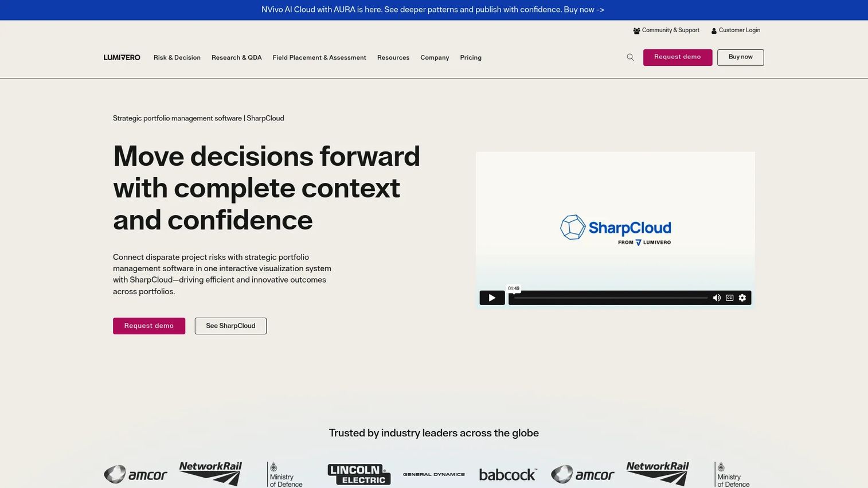Click the SharpCloud video thumbnail logo
This screenshot has width=868, height=488.
click(x=616, y=230)
